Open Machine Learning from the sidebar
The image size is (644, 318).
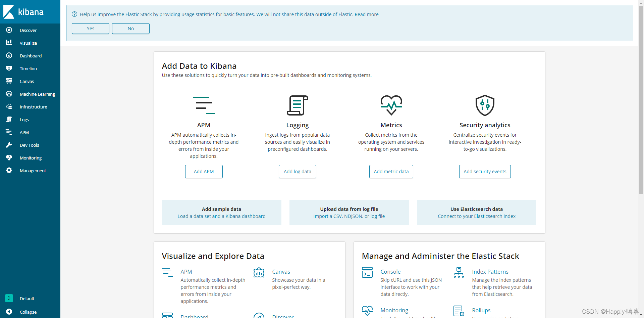tap(37, 94)
